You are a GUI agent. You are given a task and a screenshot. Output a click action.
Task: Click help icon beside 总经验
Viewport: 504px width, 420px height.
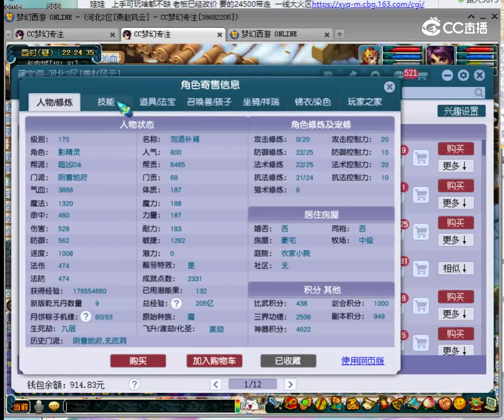(x=176, y=303)
